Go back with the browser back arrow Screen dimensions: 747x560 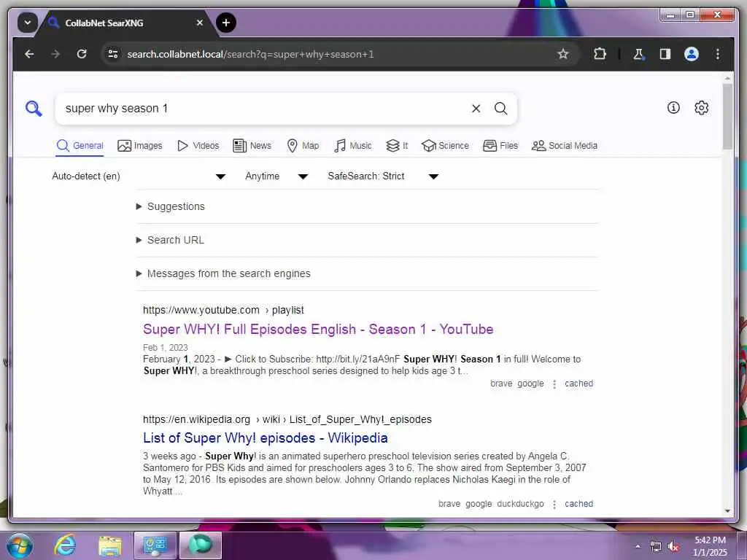[29, 54]
